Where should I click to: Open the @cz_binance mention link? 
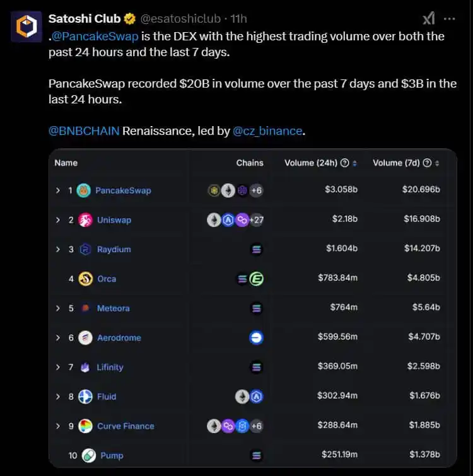pyautogui.click(x=267, y=131)
